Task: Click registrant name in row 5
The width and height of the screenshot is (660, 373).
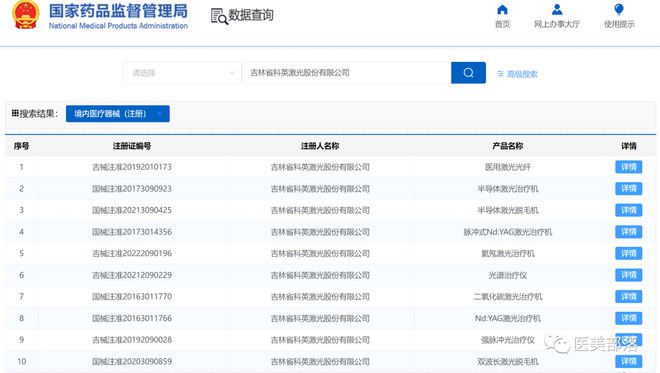Action: 320,253
